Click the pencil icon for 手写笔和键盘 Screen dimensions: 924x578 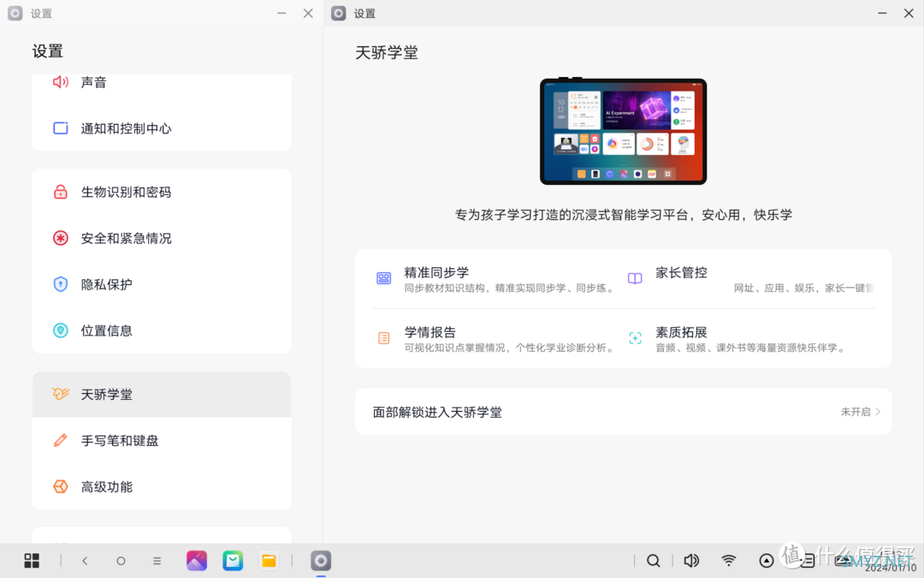(x=61, y=440)
